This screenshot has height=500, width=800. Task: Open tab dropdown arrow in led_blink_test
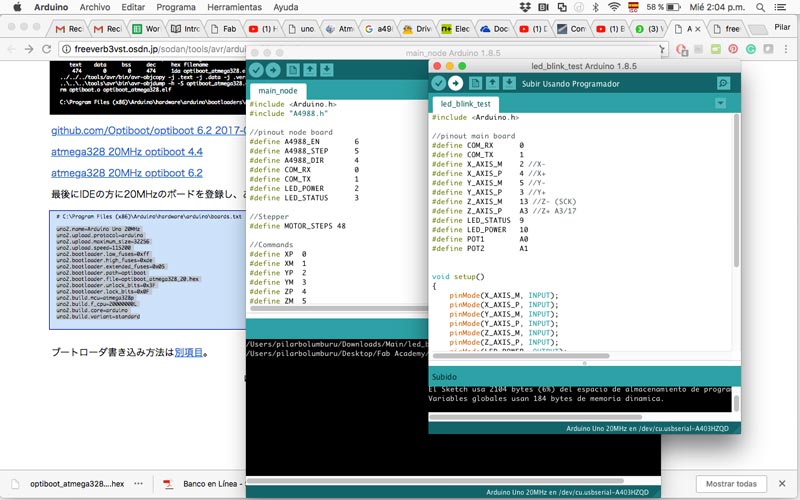click(720, 104)
